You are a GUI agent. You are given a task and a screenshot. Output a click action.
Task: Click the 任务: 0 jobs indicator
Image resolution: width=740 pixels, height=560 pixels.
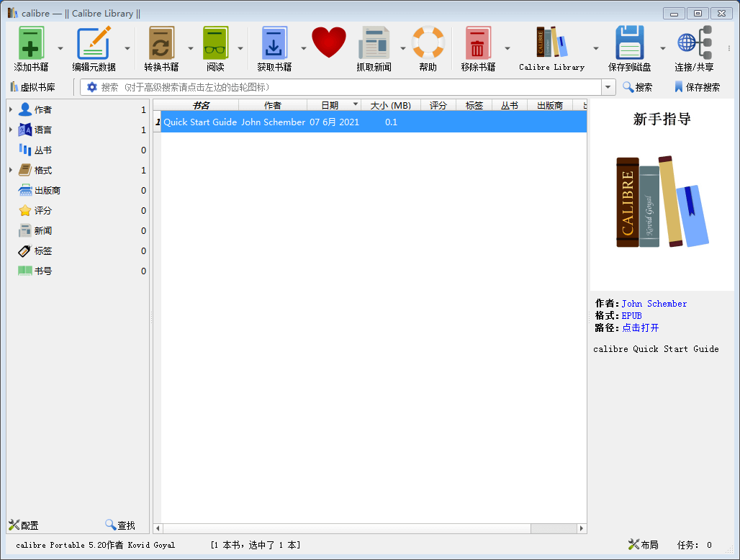pos(694,545)
